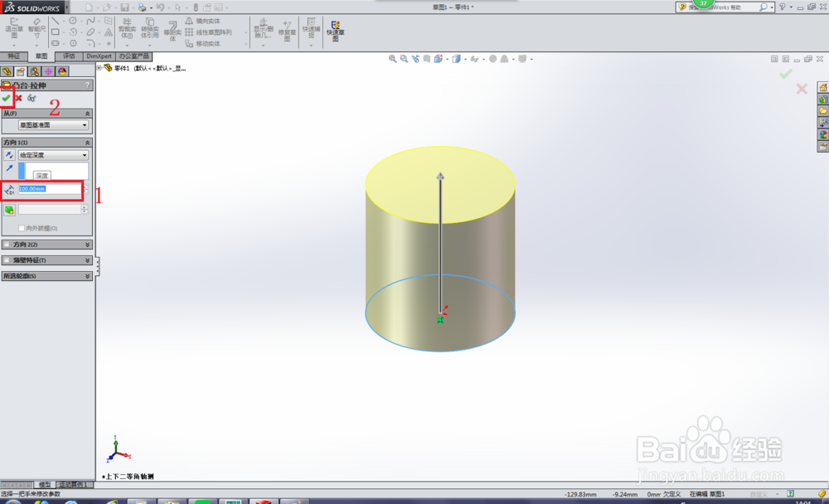Image resolution: width=829 pixels, height=504 pixels.
Task: Open the PropertyManager tab icon
Action: 21,71
